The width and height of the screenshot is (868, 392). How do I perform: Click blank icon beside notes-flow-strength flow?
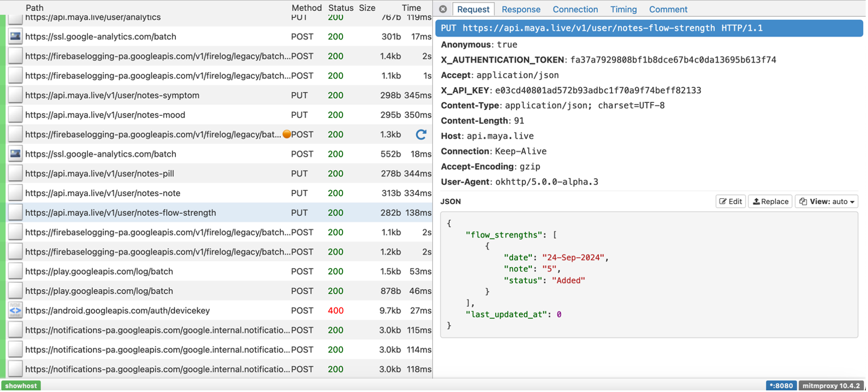pyautogui.click(x=15, y=213)
